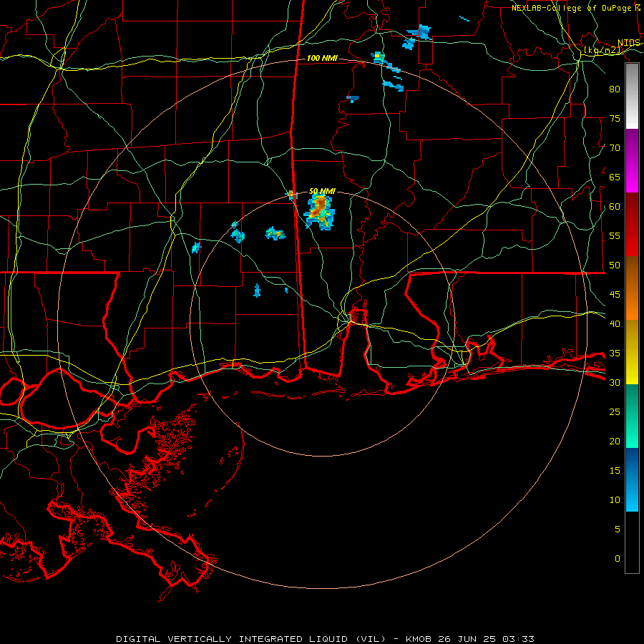
Task: Pick the gray-white segment of the color bar
Action: (632, 96)
